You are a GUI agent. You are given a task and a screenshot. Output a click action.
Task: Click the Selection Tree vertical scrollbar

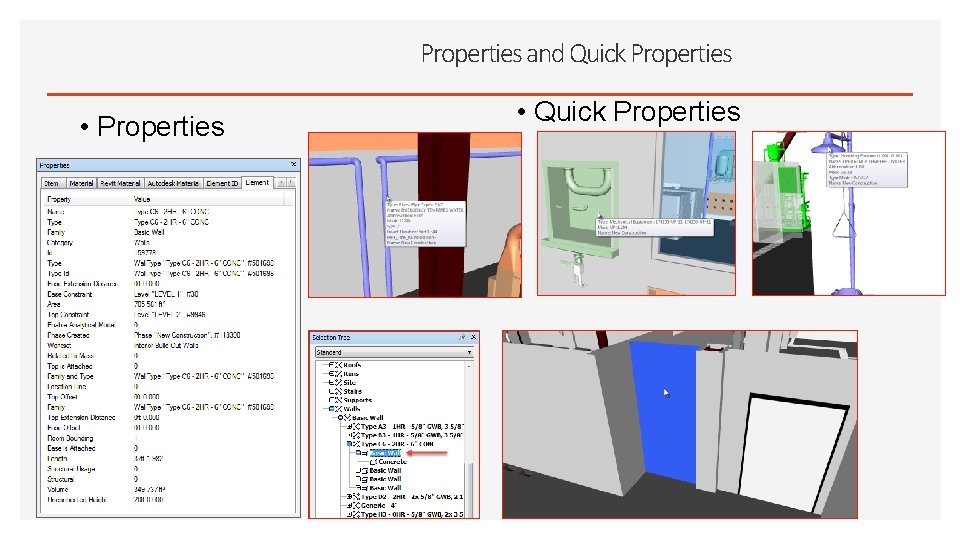coord(470,438)
